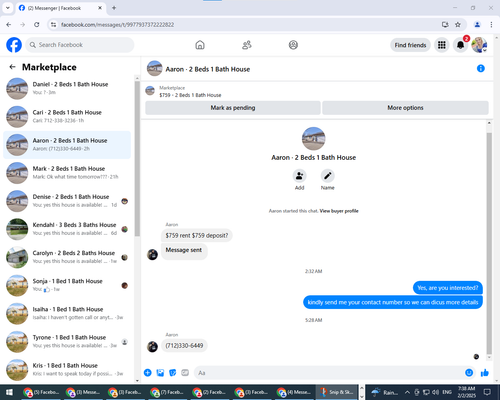Open View buyer profile link
This screenshot has width=500, height=400.
(339, 211)
